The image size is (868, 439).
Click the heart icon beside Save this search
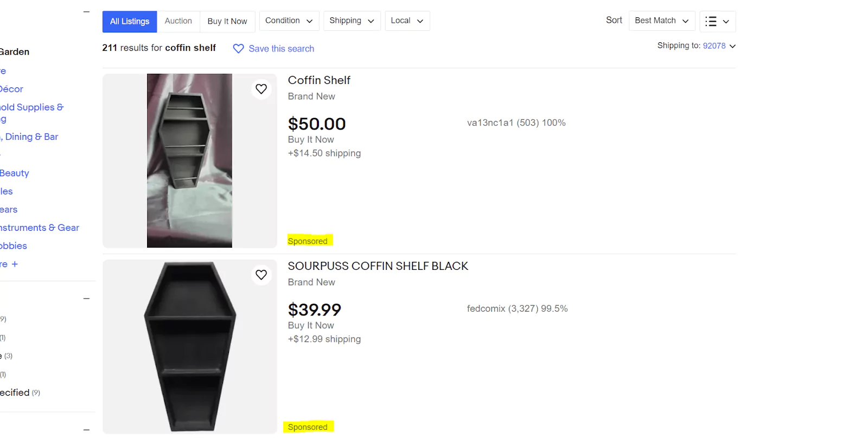(238, 48)
